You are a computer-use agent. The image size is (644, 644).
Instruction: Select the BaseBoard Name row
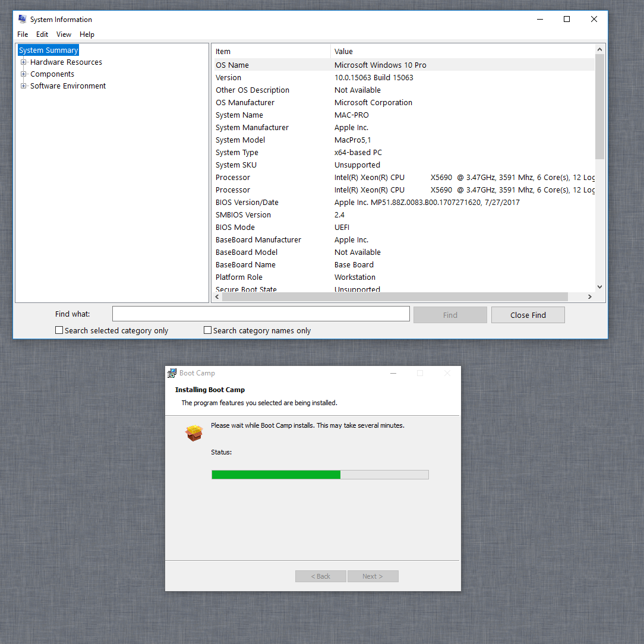tap(403, 264)
